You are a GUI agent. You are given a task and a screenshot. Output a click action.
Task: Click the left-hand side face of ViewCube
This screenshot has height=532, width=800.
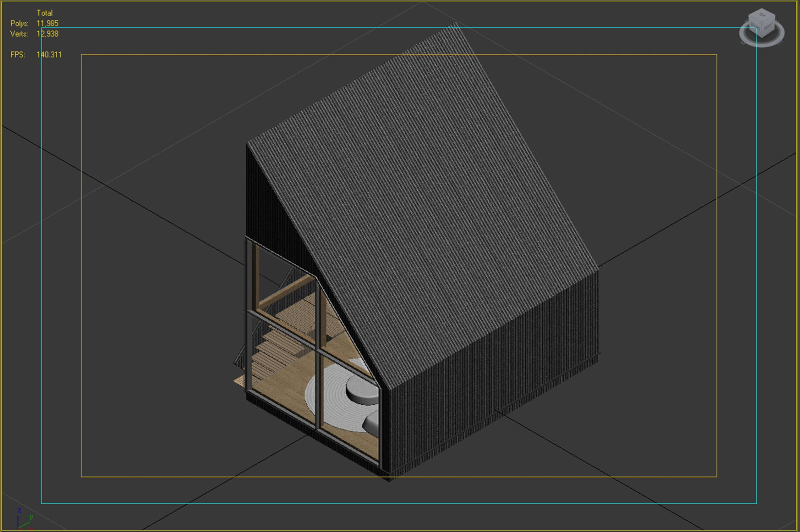click(x=755, y=26)
